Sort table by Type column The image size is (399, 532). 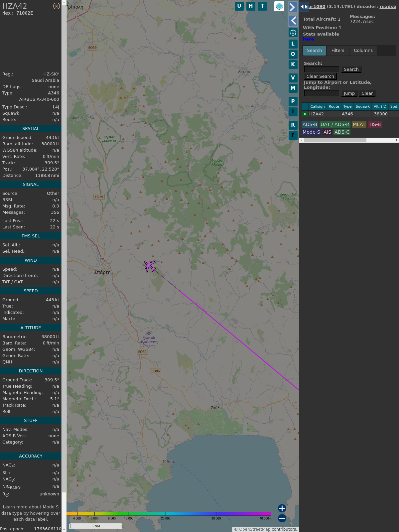347,106
